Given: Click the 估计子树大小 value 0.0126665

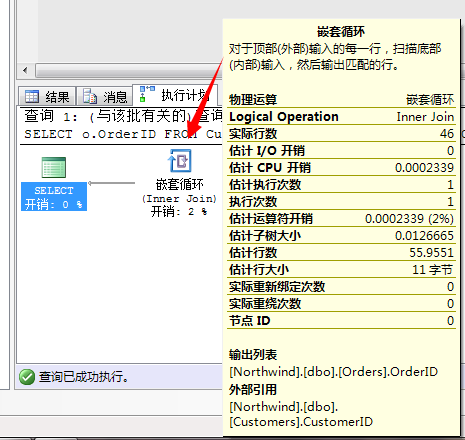Looking at the screenshot, I should pos(424,236).
